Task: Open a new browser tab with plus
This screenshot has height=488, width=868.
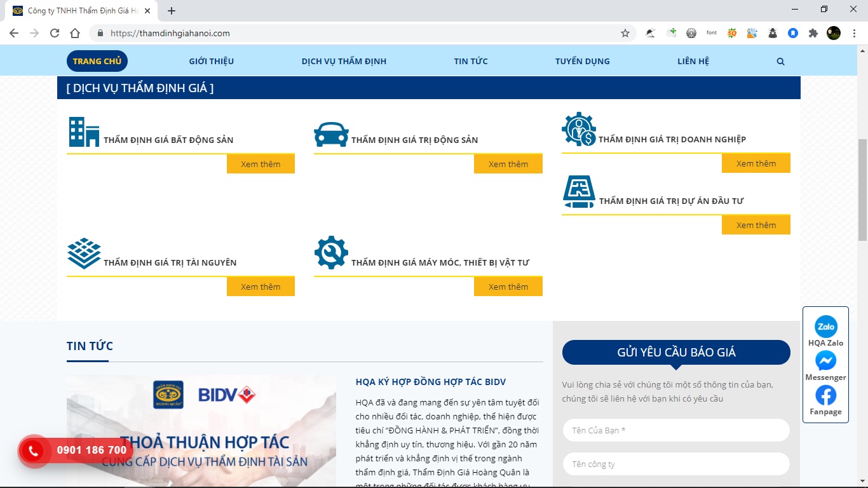Action: pos(172,11)
